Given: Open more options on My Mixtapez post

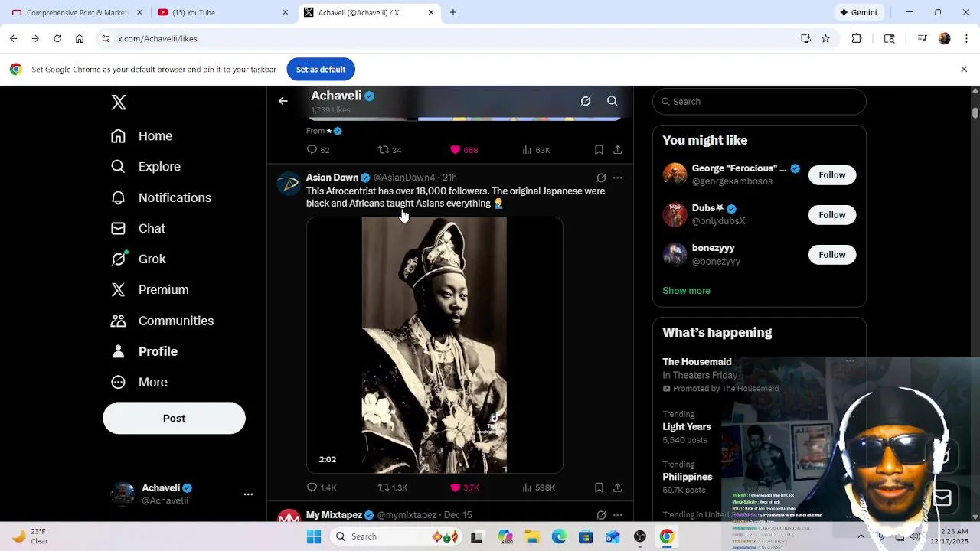Looking at the screenshot, I should pos(618,515).
